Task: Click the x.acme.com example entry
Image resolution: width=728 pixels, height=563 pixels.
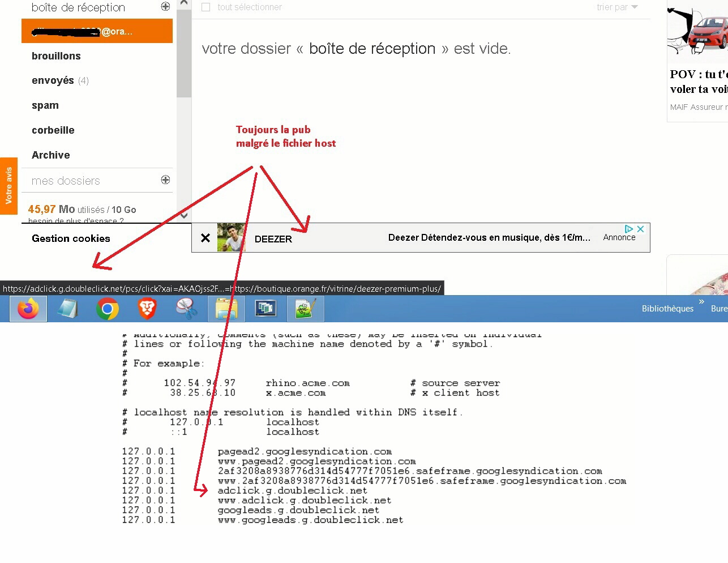Action: tap(296, 393)
